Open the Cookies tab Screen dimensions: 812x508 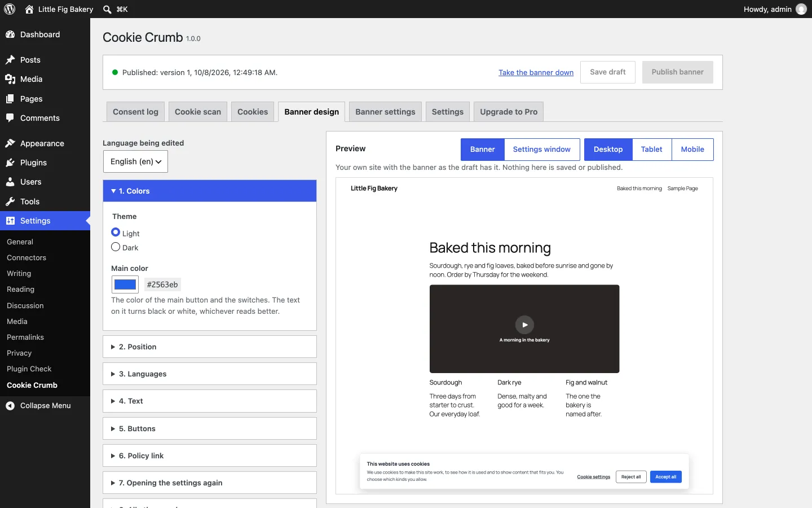(x=253, y=112)
